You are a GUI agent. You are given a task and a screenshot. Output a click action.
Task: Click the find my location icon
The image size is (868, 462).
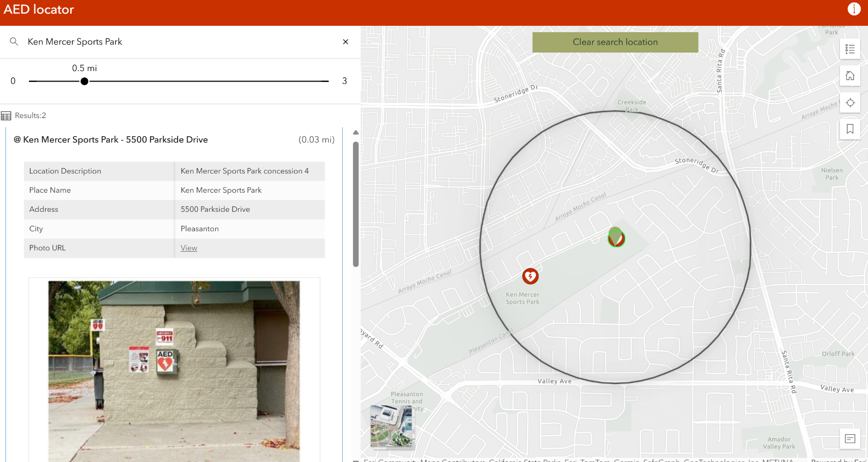click(849, 103)
